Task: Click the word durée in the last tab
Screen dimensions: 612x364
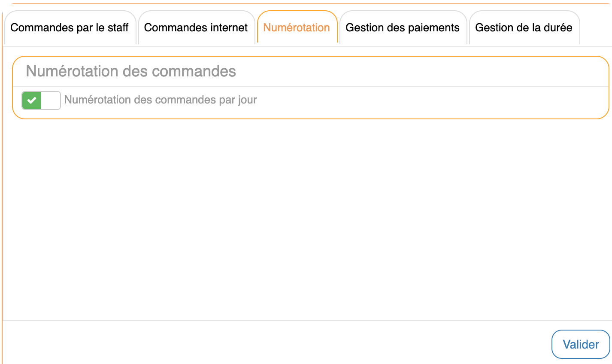Action: pyautogui.click(x=558, y=28)
